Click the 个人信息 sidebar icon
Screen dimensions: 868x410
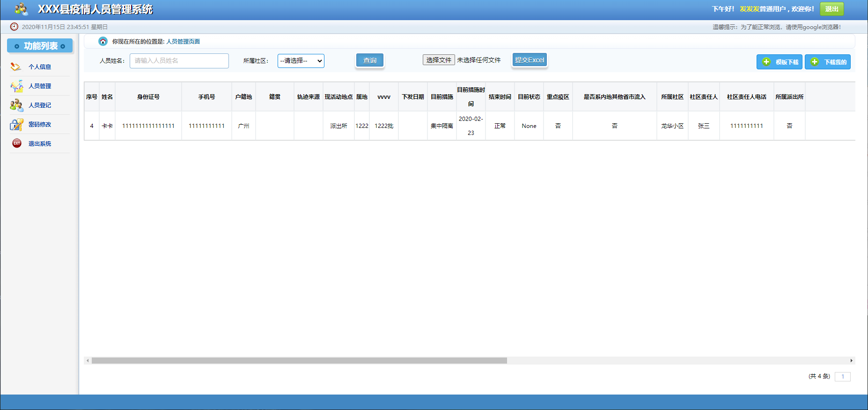pyautogui.click(x=16, y=67)
